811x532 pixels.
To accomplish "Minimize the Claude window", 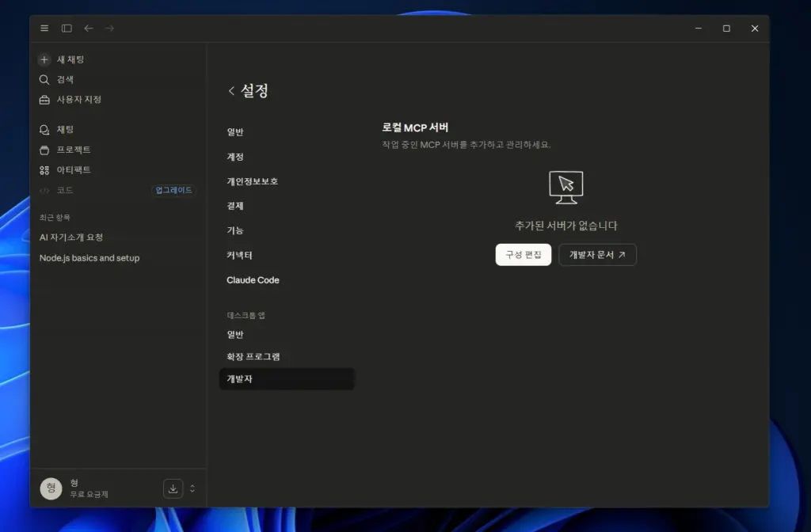I will 699,28.
